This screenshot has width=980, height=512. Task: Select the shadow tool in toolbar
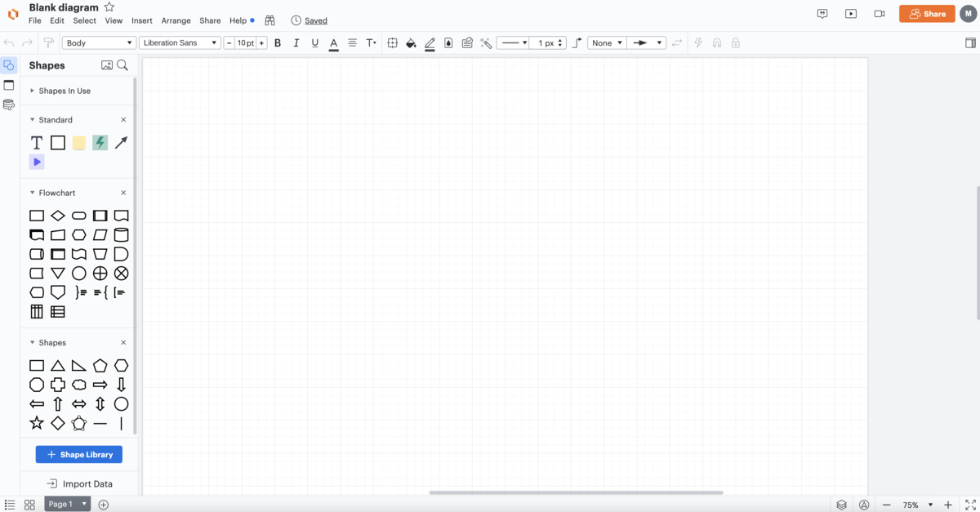pos(448,42)
